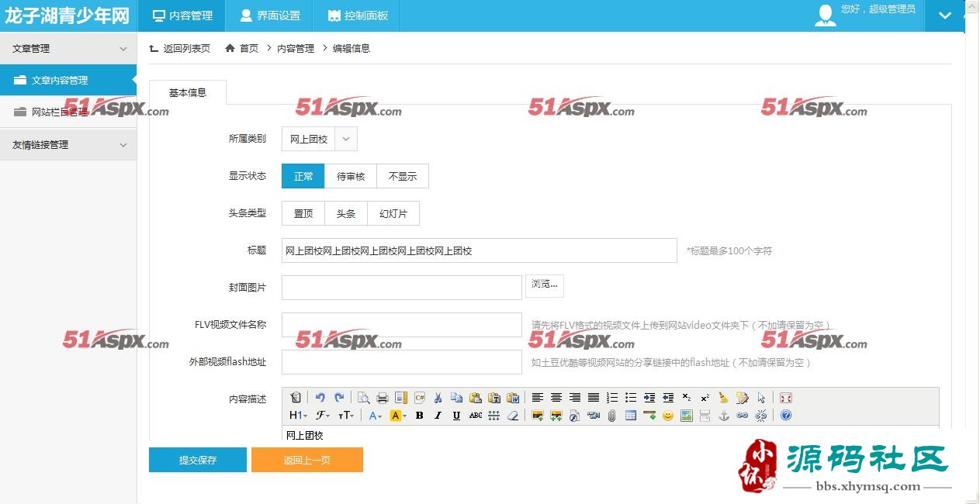Open the editor about/help icon

click(786, 416)
